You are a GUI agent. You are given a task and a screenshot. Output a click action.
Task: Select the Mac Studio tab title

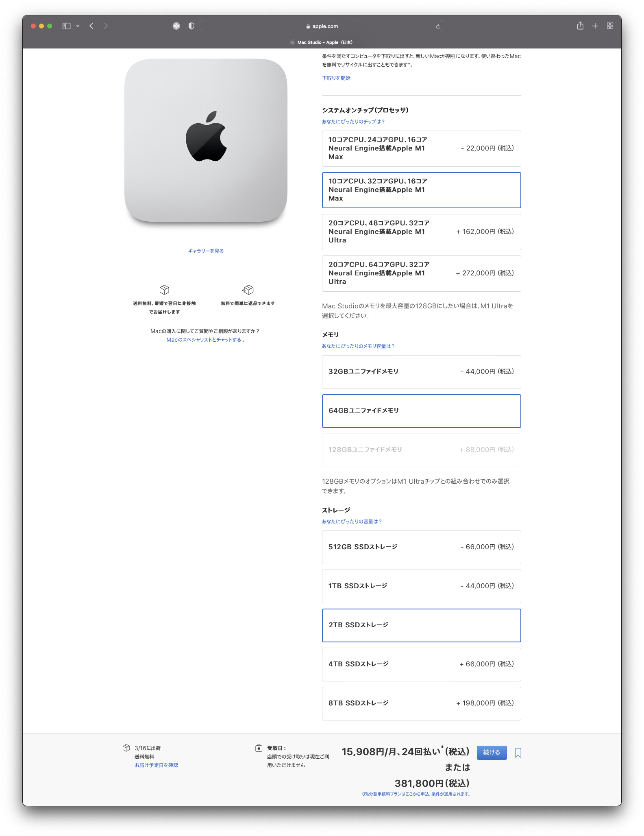(321, 42)
